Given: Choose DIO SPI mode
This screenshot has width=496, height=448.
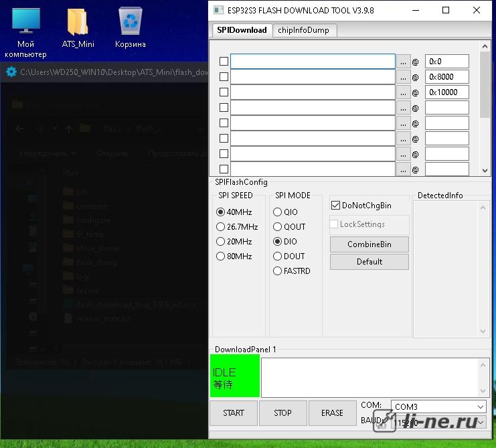Looking at the screenshot, I should [x=285, y=242].
